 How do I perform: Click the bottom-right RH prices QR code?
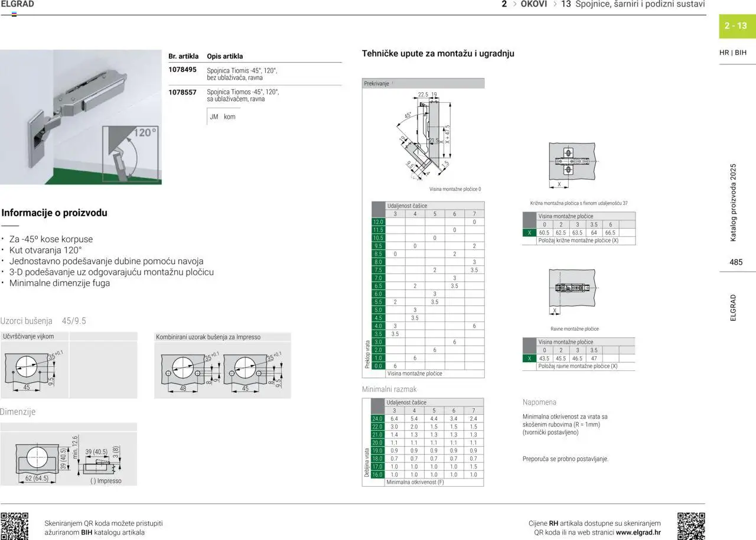[691, 526]
